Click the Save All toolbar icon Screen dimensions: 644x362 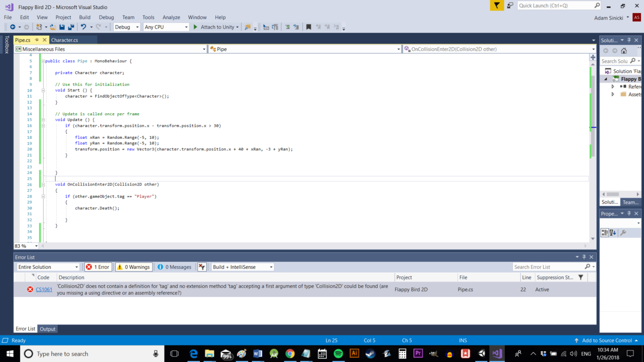pos(71,27)
